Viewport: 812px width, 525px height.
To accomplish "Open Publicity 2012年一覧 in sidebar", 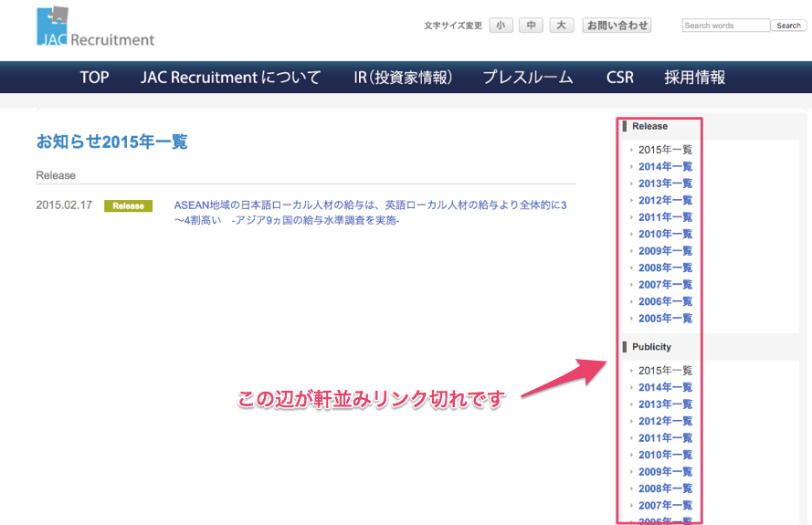I will [665, 421].
